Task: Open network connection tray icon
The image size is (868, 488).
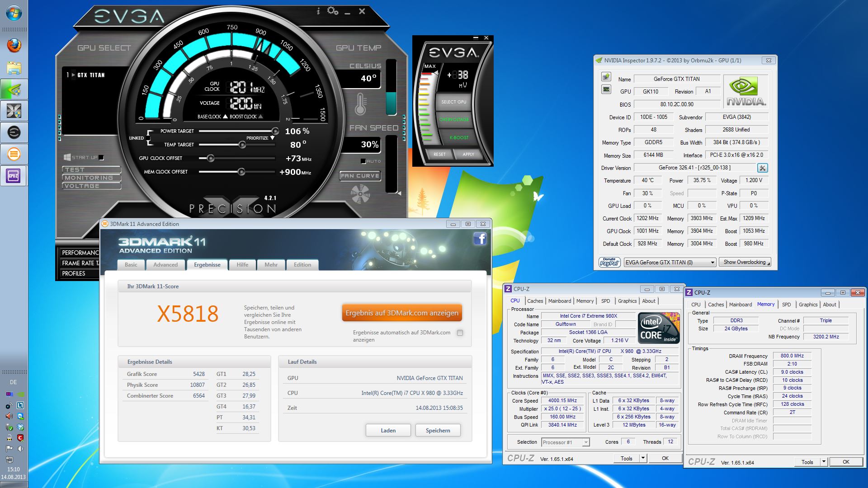Action: pos(9,460)
